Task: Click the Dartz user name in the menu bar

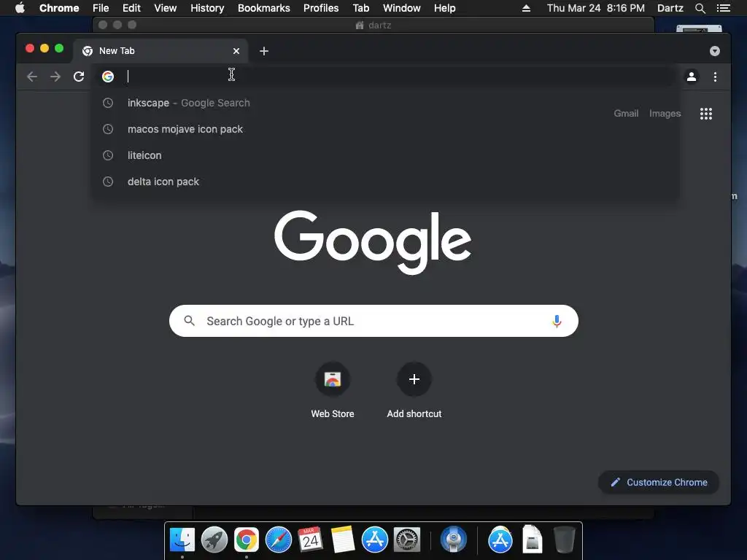Action: 670,8
